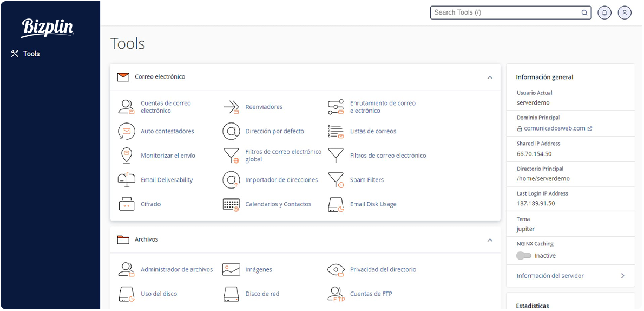
Task: Click the Reenviadores arrow icon
Action: (231, 107)
